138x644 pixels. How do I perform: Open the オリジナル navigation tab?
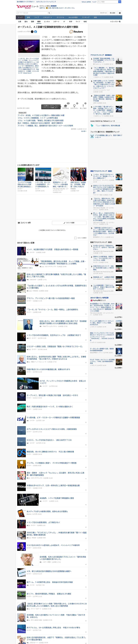click(x=60, y=17)
